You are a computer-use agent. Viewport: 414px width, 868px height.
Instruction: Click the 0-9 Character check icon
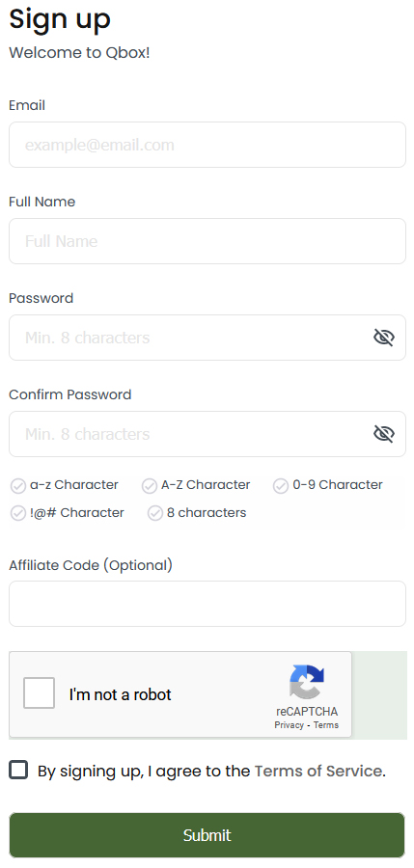pos(281,485)
